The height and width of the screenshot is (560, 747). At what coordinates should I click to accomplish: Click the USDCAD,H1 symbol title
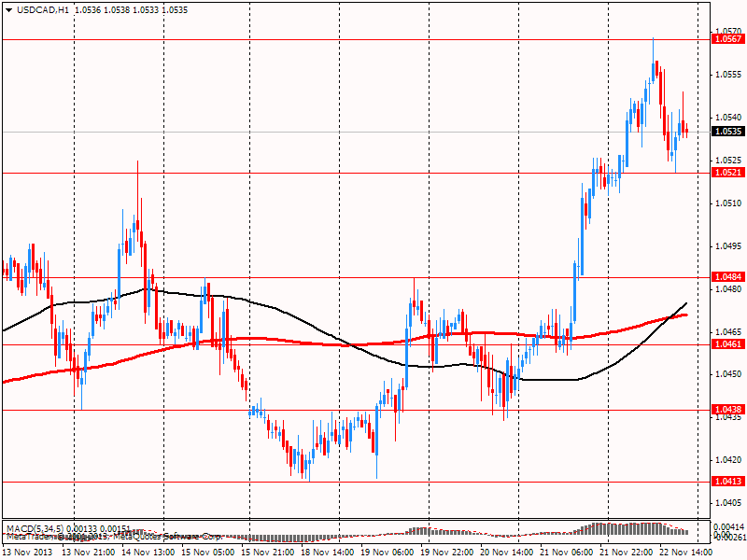(x=42, y=9)
